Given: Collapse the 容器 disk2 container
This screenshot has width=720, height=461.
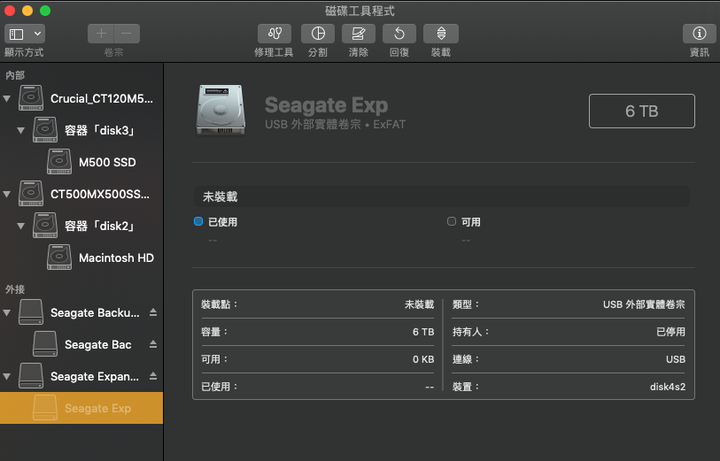Looking at the screenshot, I should [x=21, y=226].
